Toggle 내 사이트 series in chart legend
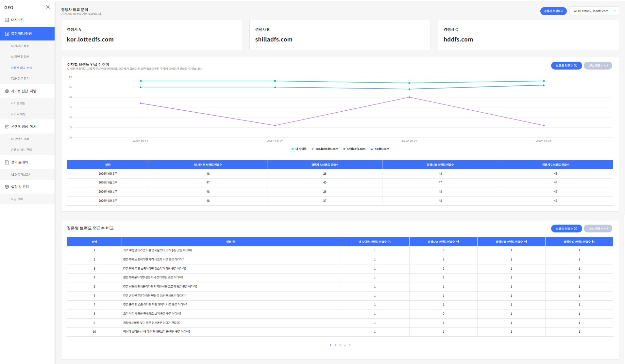Image resolution: width=625 pixels, height=364 pixels. [298, 149]
